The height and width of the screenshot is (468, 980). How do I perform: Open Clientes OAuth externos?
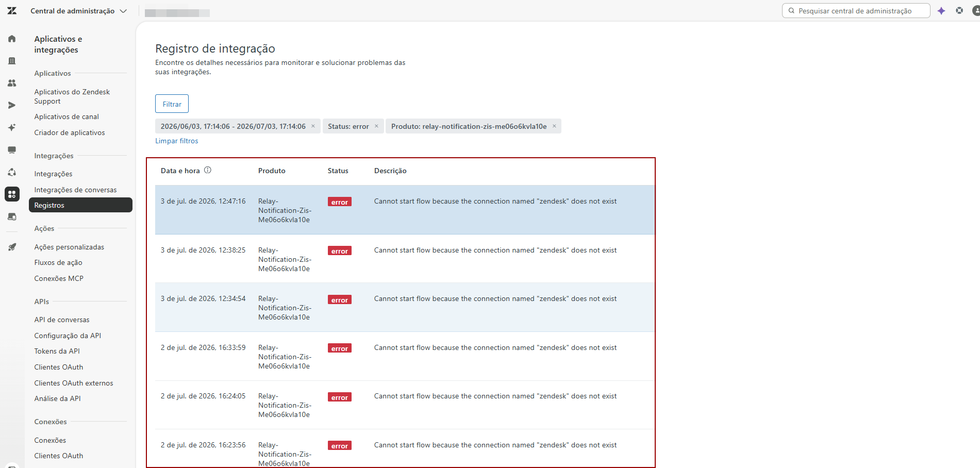tap(74, 383)
